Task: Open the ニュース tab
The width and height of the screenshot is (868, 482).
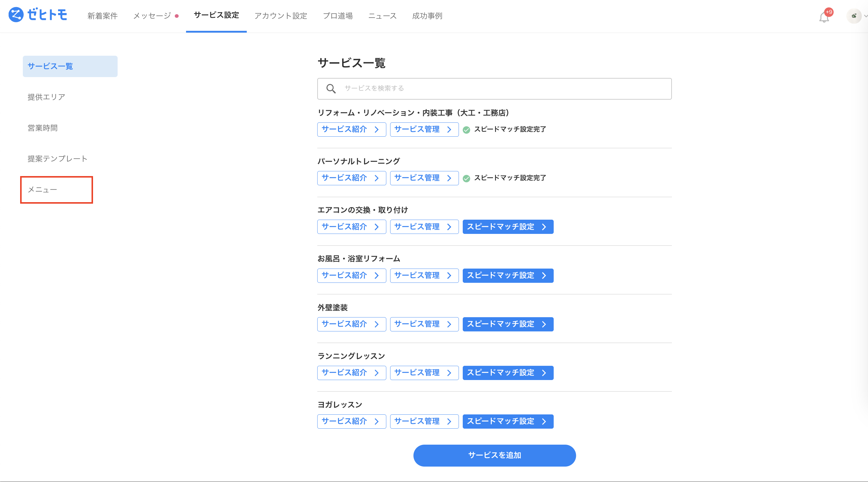Action: [382, 16]
